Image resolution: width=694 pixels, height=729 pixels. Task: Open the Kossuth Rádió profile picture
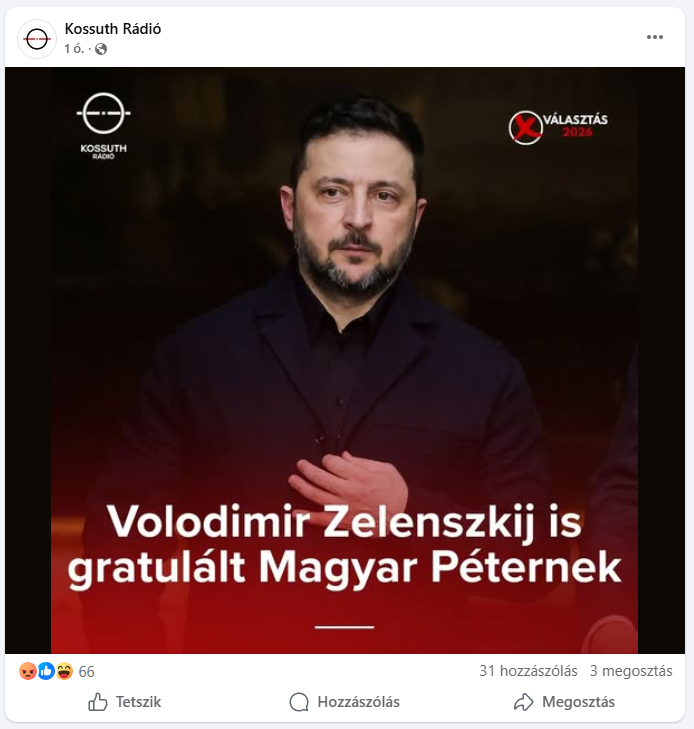coord(37,39)
